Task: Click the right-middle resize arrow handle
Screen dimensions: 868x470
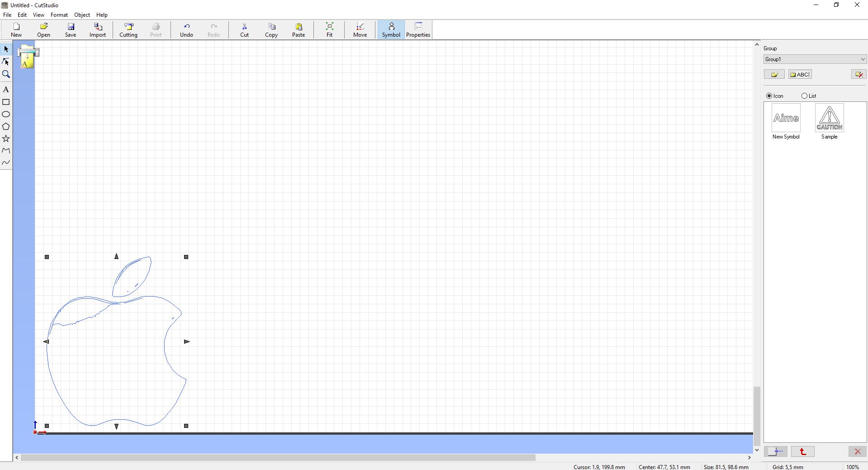Action: pos(187,341)
